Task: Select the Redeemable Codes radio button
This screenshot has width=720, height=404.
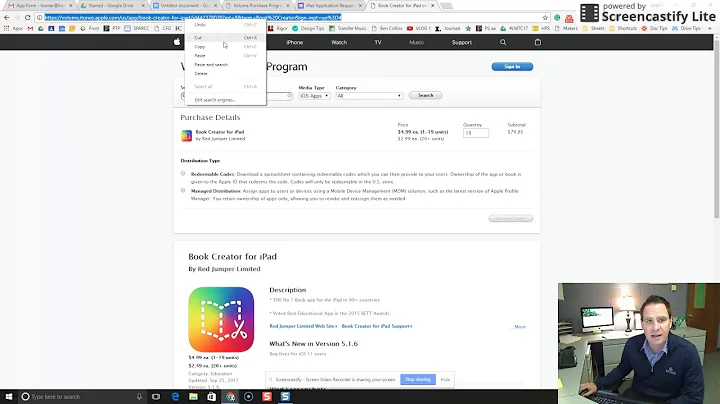Action: (183, 174)
